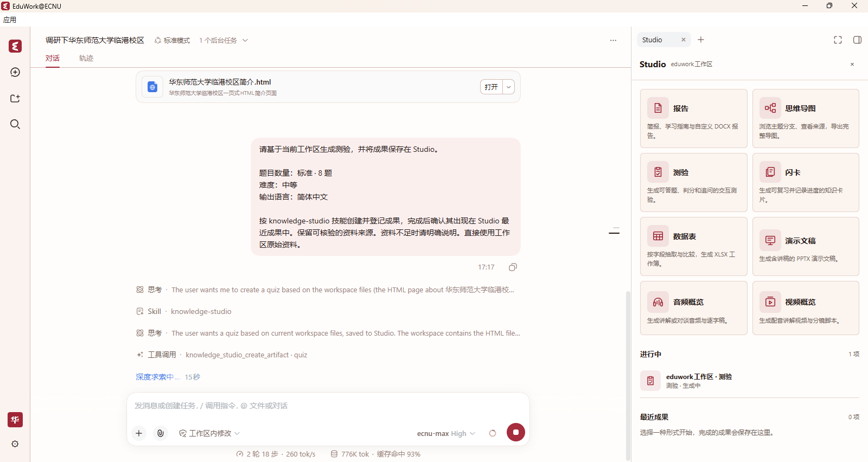Select the 音频概览 audio overview card
The width and height of the screenshot is (868, 462).
[x=694, y=308]
